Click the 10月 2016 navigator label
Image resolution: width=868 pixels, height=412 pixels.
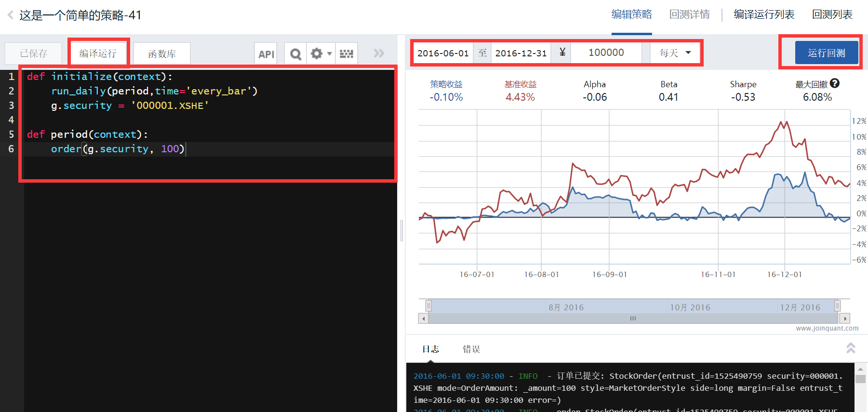[x=690, y=307]
